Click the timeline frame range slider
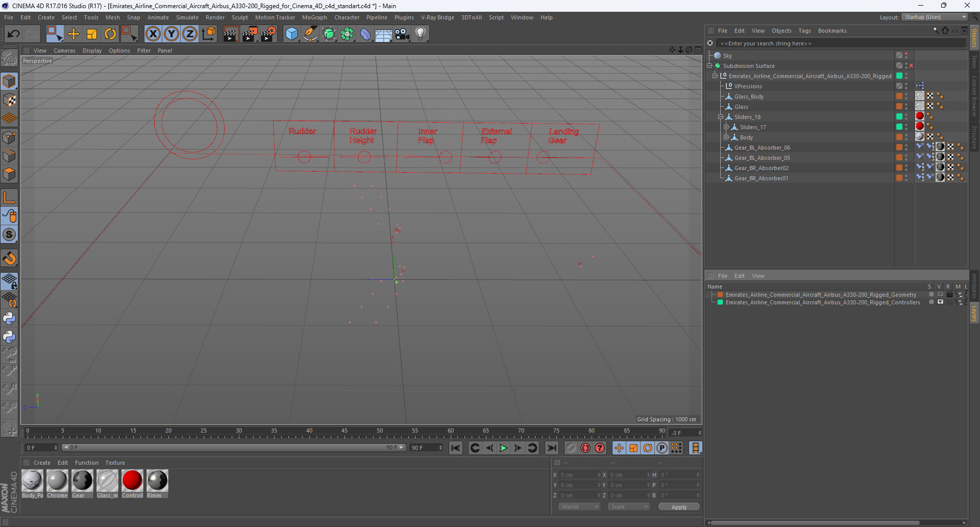Image resolution: width=980 pixels, height=527 pixels. click(x=234, y=447)
